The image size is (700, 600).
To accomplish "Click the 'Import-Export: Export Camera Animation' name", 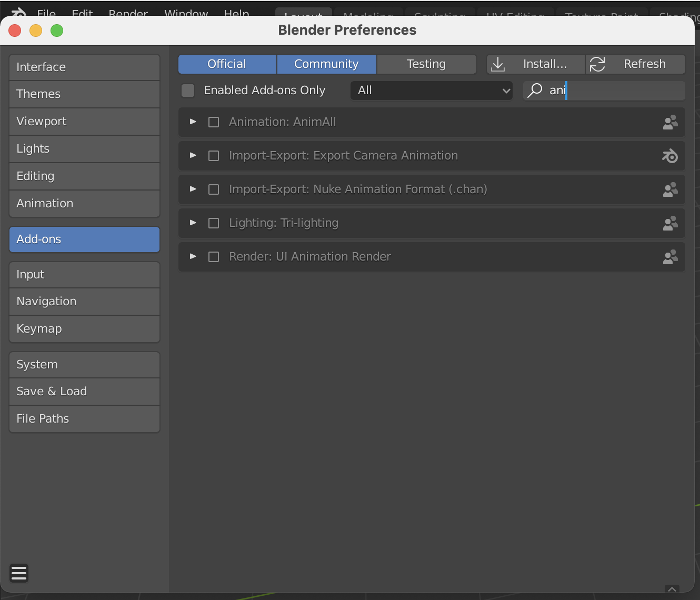I will pos(343,156).
